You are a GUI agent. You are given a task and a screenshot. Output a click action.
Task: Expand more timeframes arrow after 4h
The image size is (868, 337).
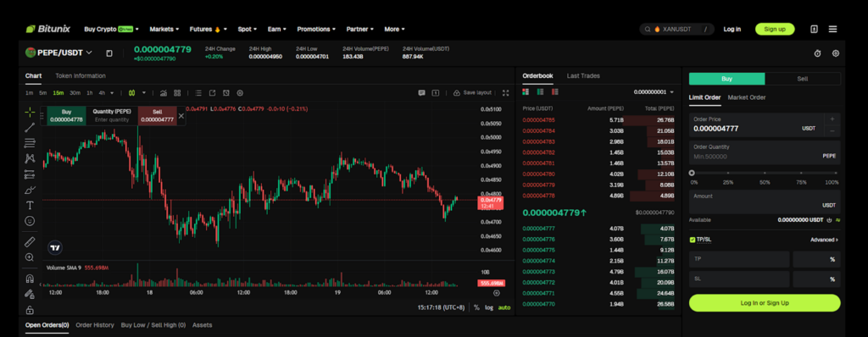tap(113, 93)
